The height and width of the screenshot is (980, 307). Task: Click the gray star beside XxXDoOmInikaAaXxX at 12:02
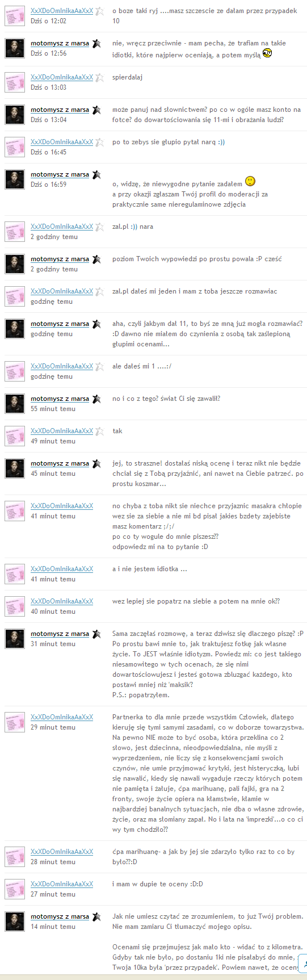(99, 11)
